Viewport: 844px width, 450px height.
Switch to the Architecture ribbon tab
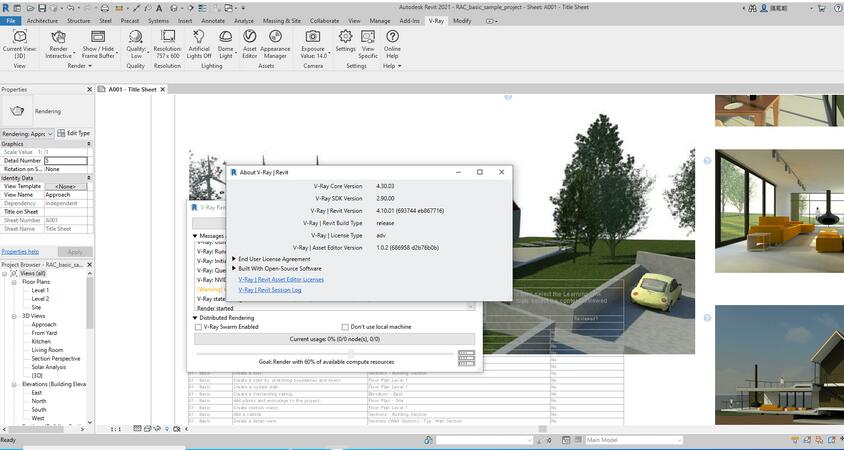tap(42, 20)
